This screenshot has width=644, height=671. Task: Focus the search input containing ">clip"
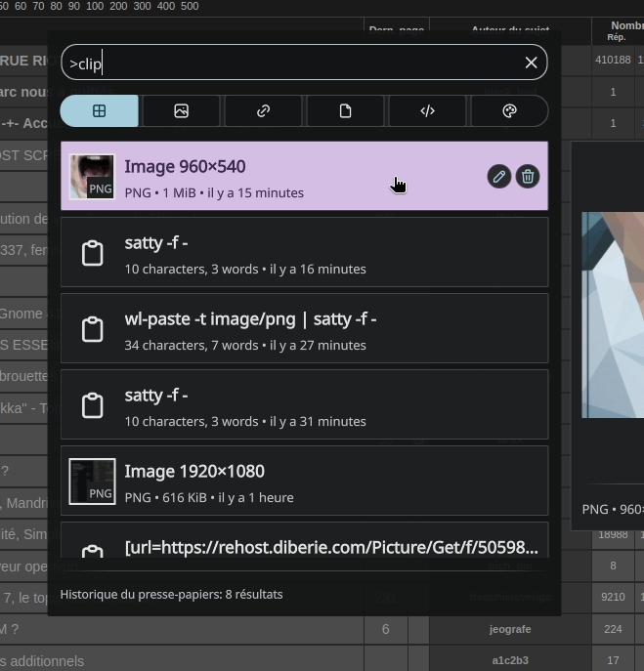click(x=293, y=63)
